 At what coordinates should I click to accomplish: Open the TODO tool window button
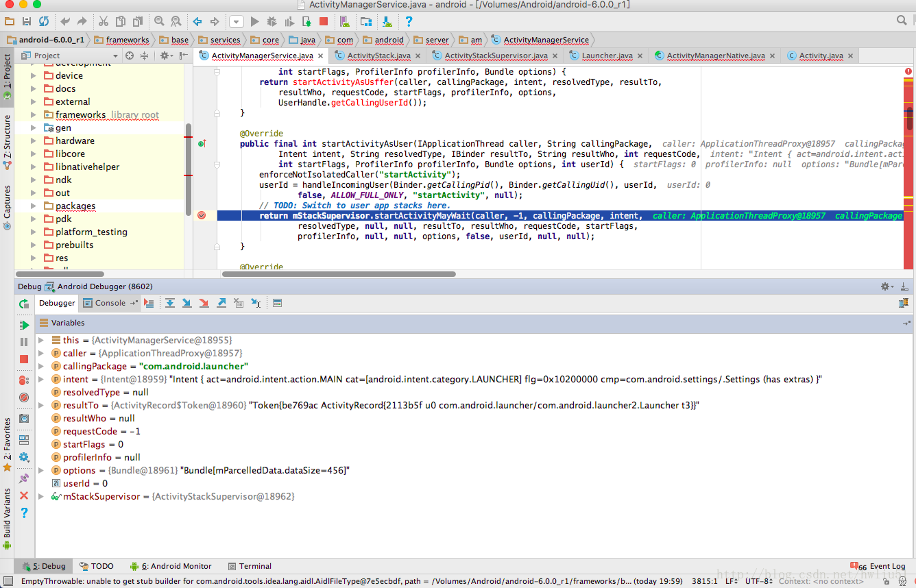click(97, 566)
